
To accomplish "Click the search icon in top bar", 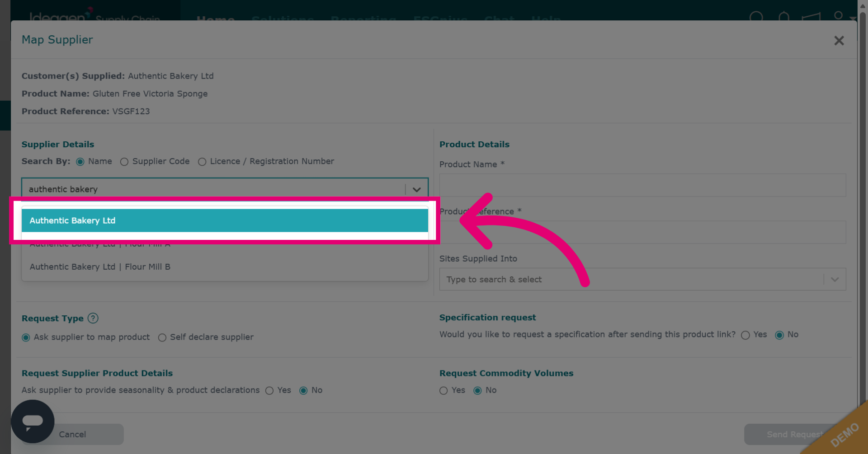I will point(756,18).
